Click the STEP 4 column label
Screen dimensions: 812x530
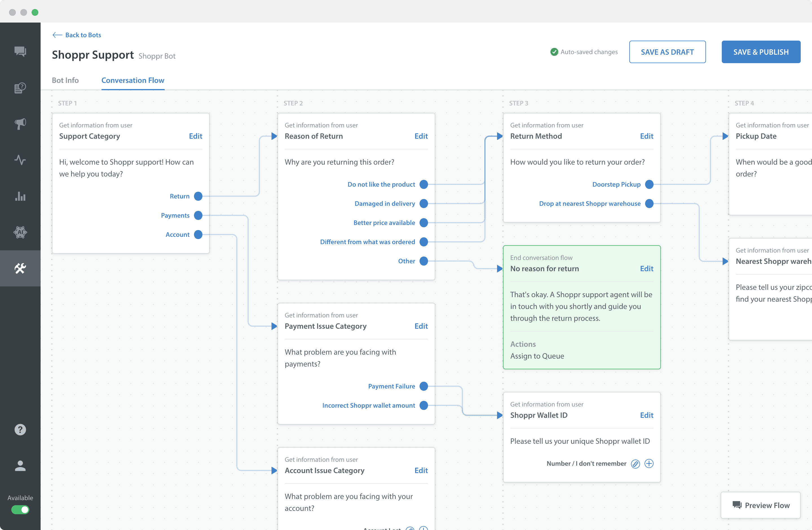pyautogui.click(x=744, y=103)
